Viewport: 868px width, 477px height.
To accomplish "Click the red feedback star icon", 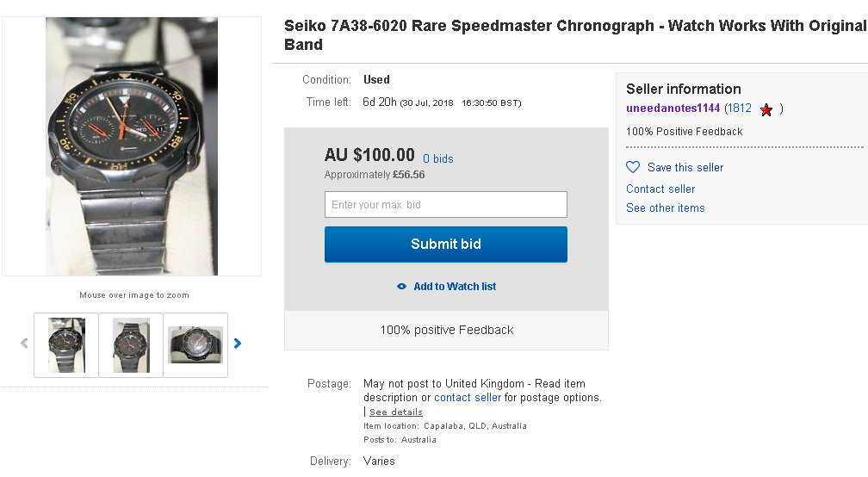I will (766, 109).
